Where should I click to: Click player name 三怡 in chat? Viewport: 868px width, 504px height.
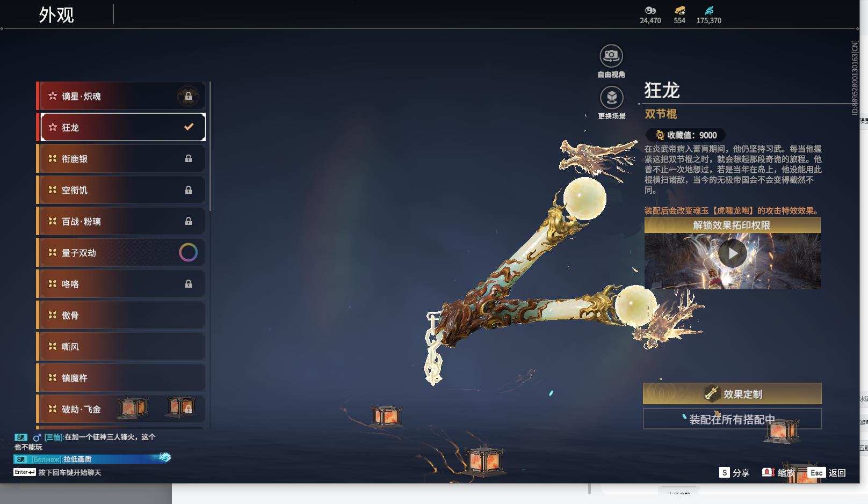[53, 437]
